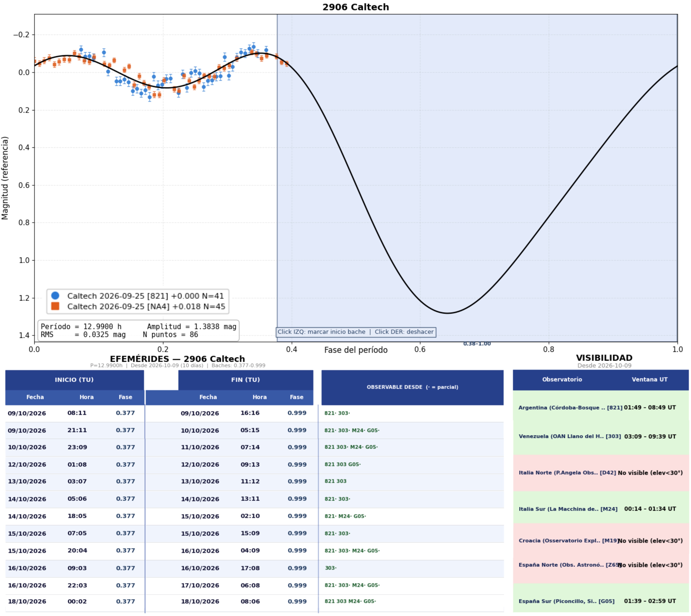The height and width of the screenshot is (616, 691).
Task: Click the 'España Sur' window '01:39 – 02:59 UT'
Action: point(650,601)
